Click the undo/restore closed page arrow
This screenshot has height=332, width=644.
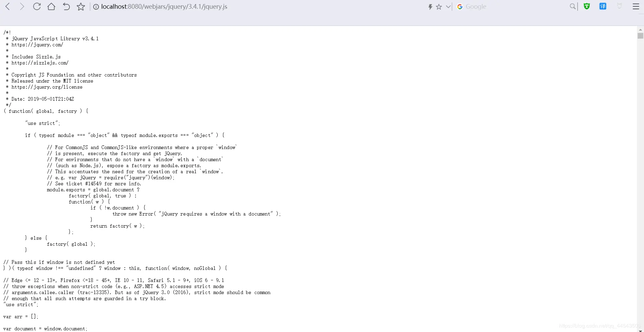pos(66,6)
